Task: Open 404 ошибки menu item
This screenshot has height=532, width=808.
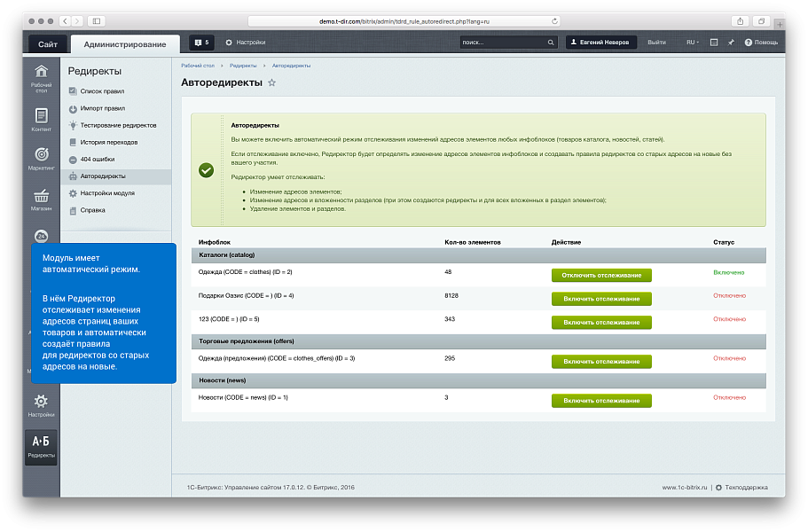Action: pyautogui.click(x=97, y=160)
